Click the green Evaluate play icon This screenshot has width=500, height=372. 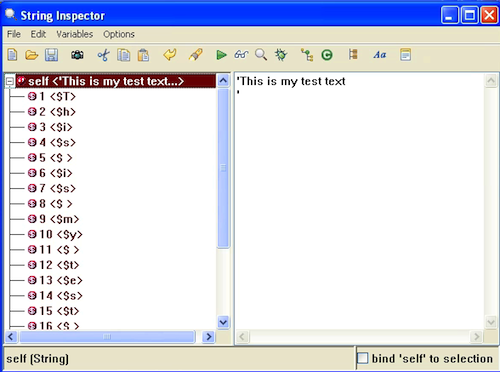click(221, 55)
